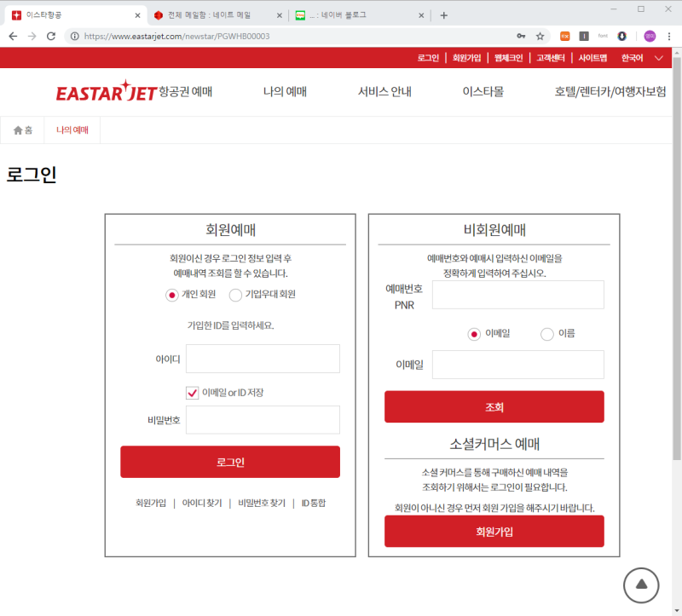
Task: Click 회원가입 link below login button
Action: [x=151, y=504]
